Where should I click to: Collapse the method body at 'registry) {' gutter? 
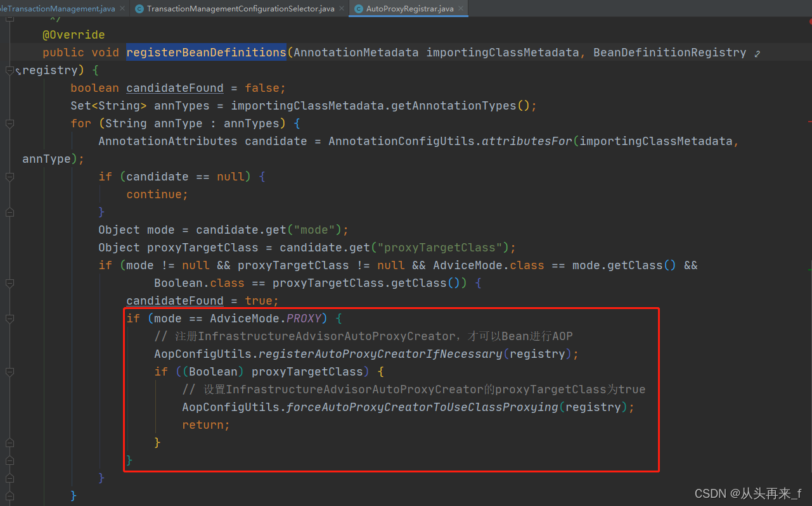click(x=10, y=70)
